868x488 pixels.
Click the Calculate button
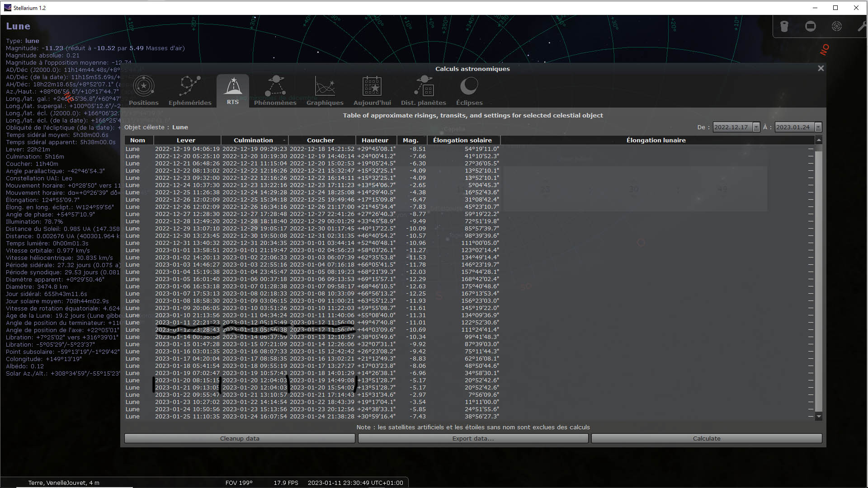706,438
